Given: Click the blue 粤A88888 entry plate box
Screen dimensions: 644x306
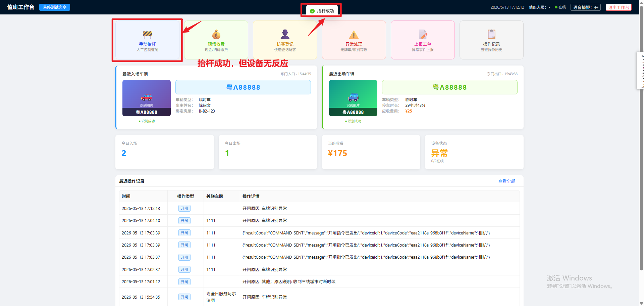Looking at the screenshot, I should 243,87.
